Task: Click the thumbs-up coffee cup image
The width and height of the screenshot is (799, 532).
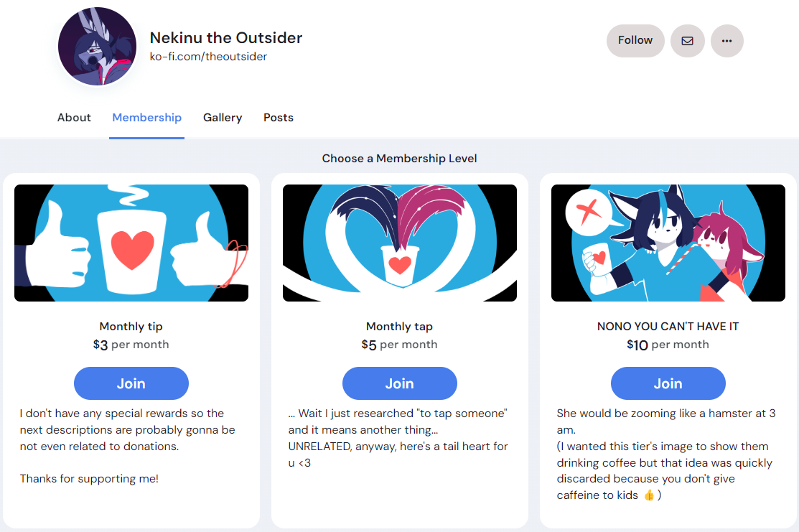Action: 131,243
